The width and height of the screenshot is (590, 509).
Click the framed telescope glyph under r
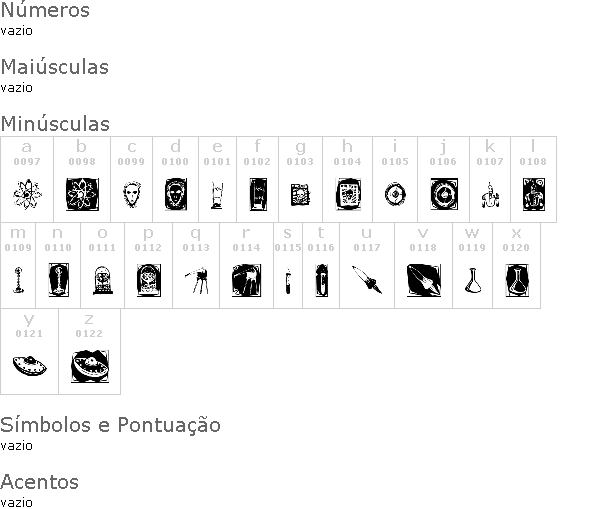coord(246,280)
